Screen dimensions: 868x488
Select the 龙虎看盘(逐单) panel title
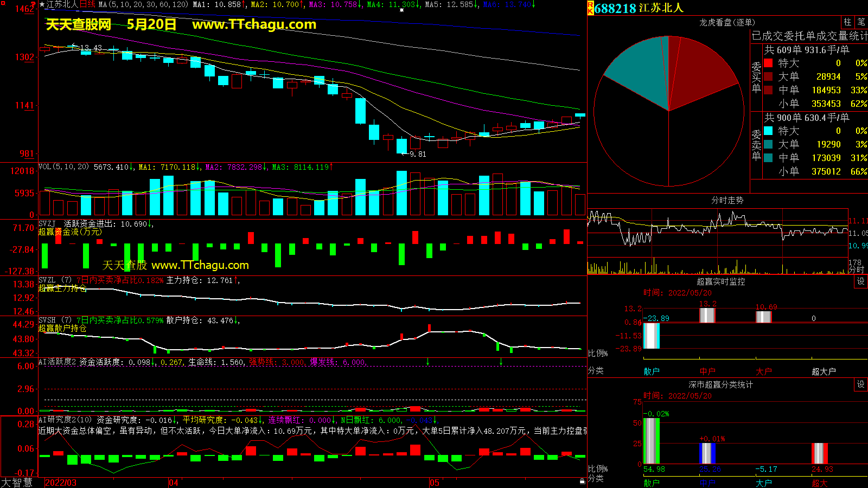(x=727, y=22)
